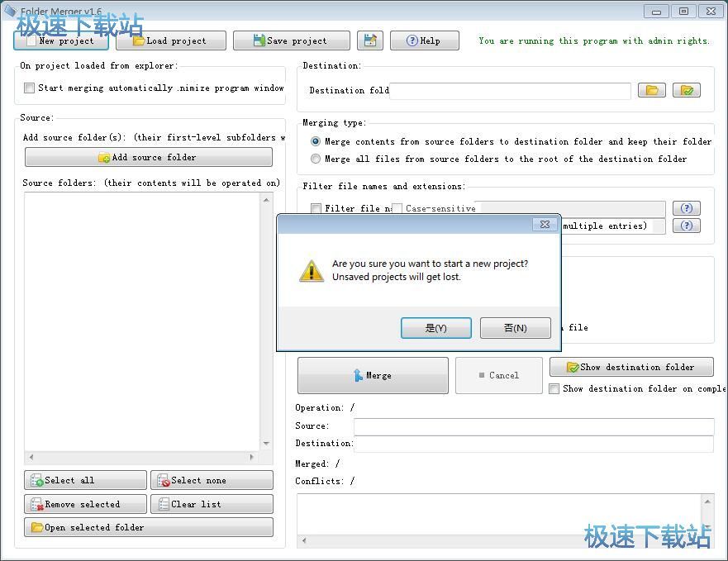Click Select none button
The height and width of the screenshot is (561, 728).
212,480
